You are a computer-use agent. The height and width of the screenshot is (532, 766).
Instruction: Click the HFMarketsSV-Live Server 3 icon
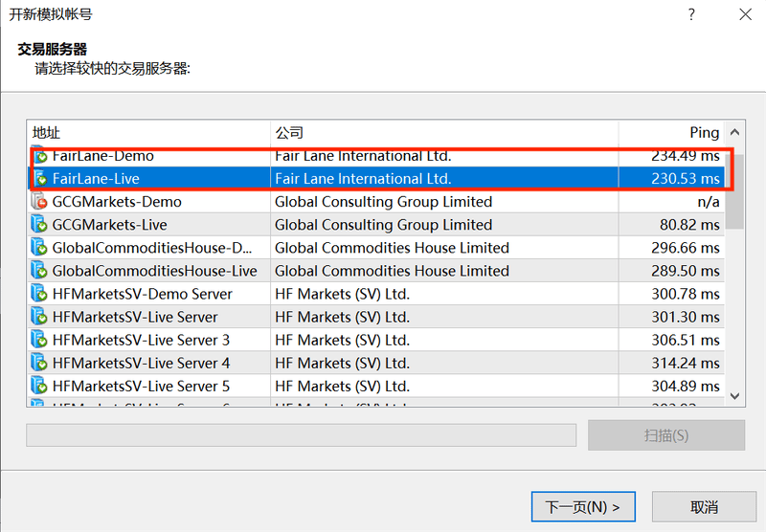(x=39, y=340)
